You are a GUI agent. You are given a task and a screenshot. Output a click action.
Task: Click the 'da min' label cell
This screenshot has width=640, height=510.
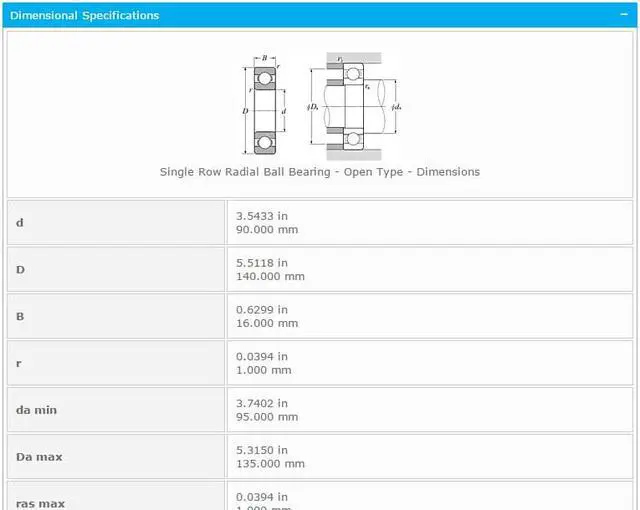[116, 410]
